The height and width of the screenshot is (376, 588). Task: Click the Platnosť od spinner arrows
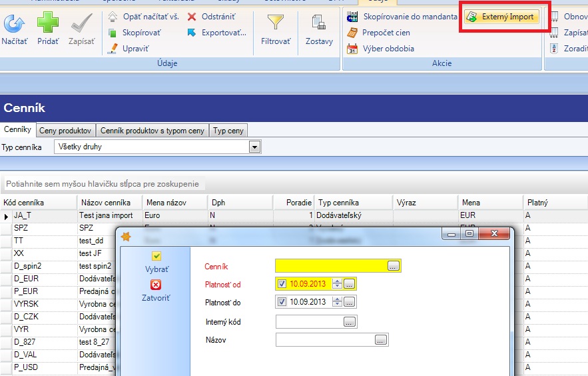(337, 284)
